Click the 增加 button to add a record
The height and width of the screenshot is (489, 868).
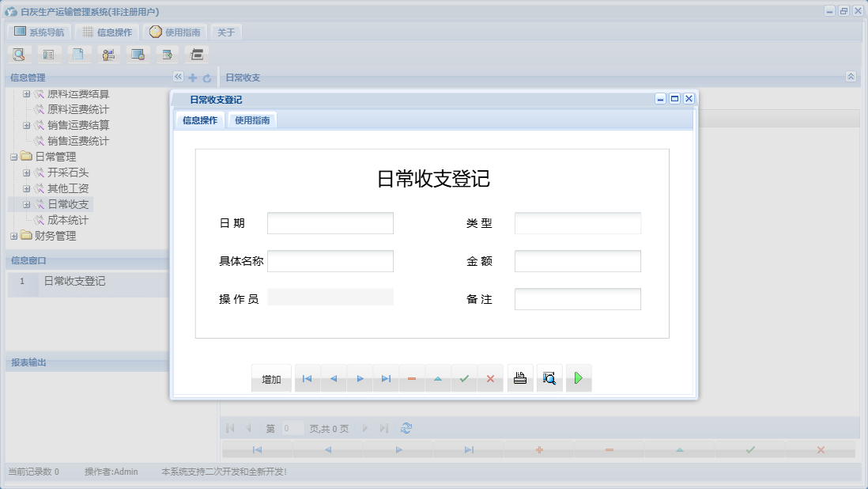pyautogui.click(x=271, y=378)
